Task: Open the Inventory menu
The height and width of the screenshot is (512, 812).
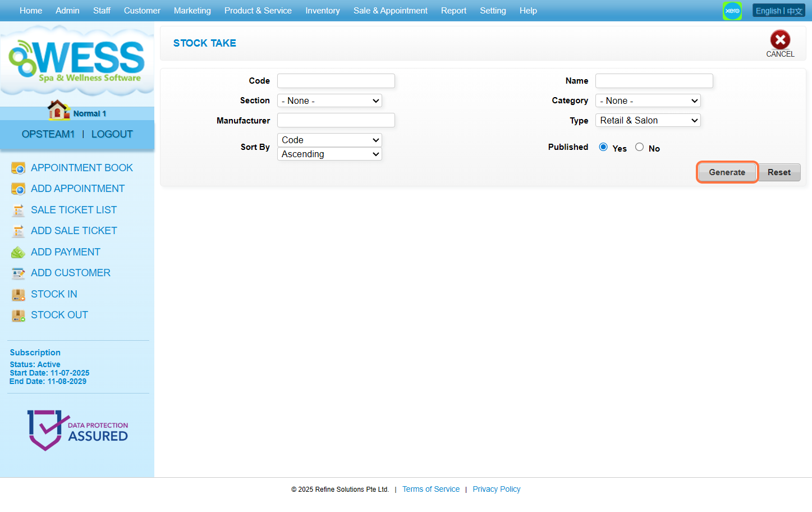Action: [322, 11]
